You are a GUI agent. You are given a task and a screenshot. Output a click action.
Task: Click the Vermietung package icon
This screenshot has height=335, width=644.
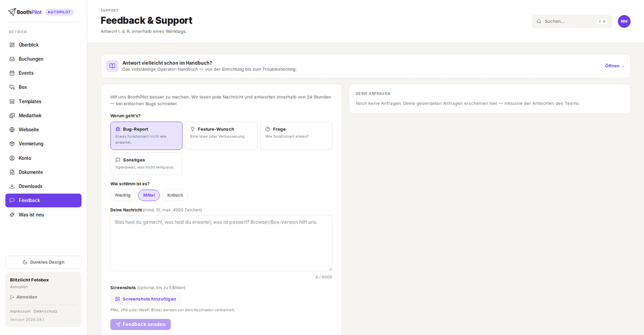12,144
